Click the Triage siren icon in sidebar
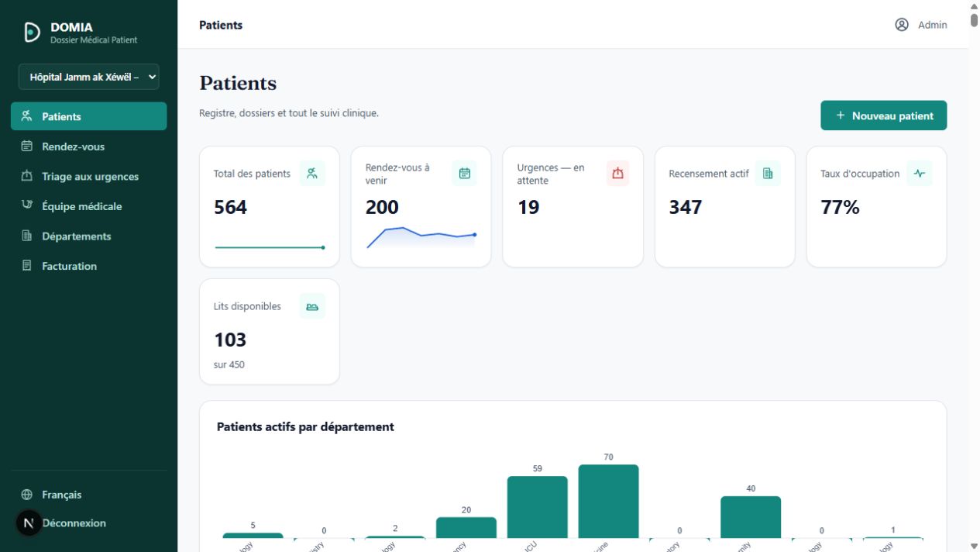This screenshot has width=980, height=552. (x=27, y=176)
